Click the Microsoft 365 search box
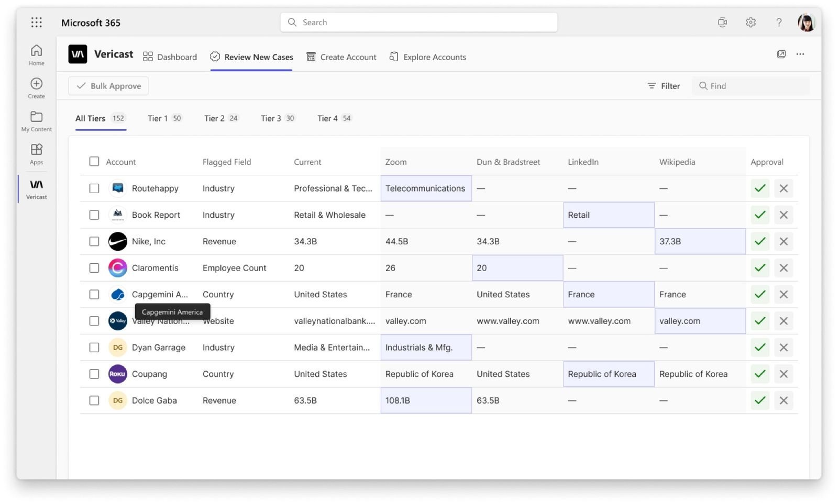Viewport: 838px width, 504px height. [419, 22]
